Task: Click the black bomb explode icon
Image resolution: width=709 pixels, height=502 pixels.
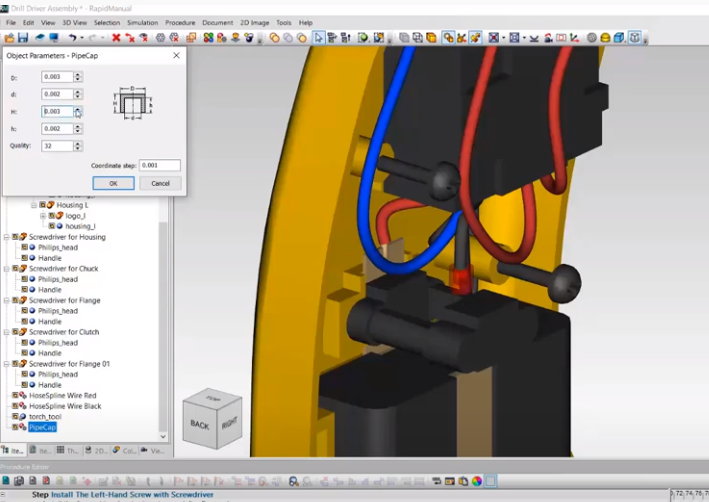Action: (x=249, y=38)
